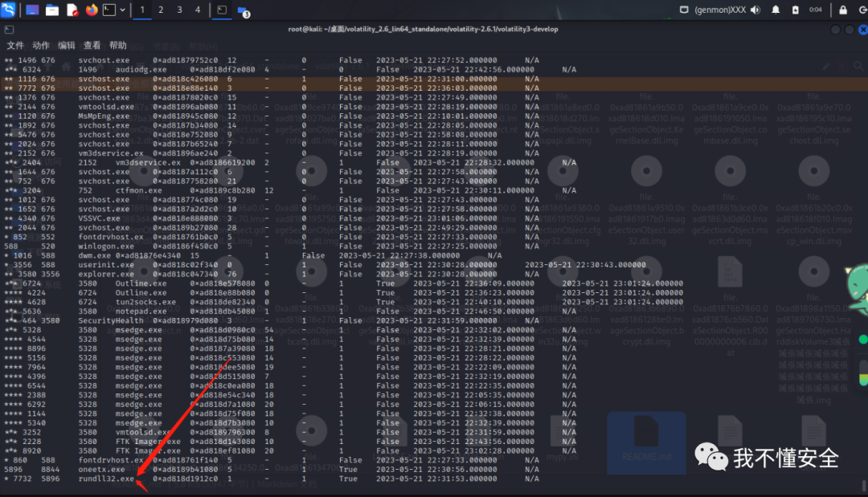Screen dimensions: 868x497
Task: Open the 文件 menu
Action: [x=15, y=45]
